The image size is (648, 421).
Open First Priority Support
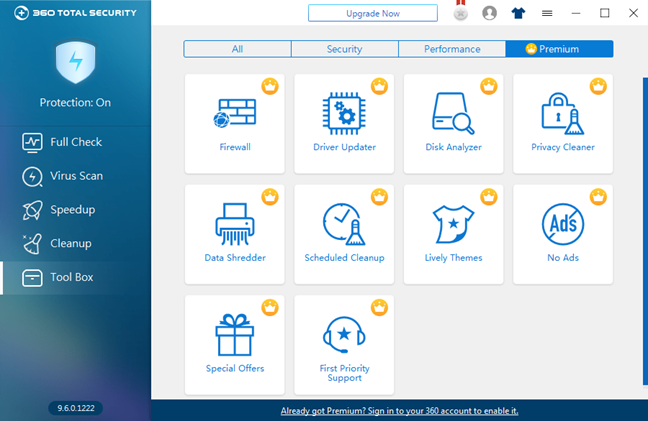[x=344, y=345]
